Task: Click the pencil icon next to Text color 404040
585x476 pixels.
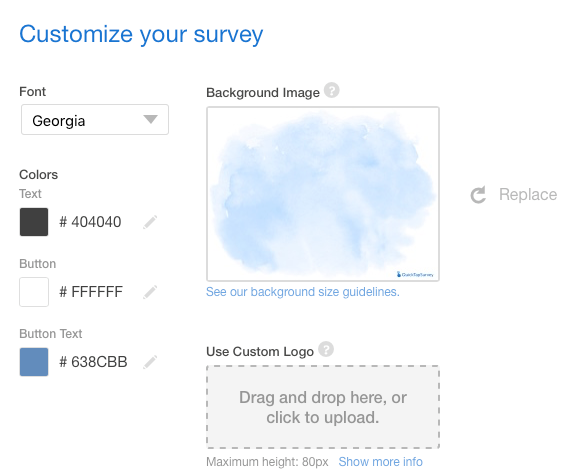Action: click(150, 222)
